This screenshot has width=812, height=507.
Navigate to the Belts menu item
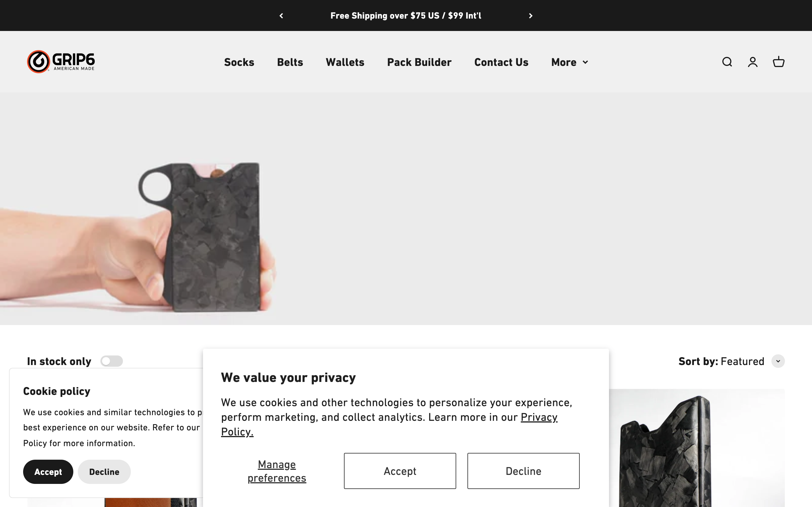tap(290, 62)
